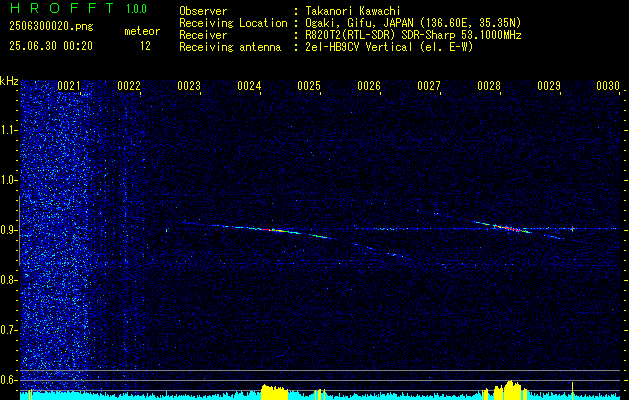Click the version number 1.0.0

click(x=136, y=8)
